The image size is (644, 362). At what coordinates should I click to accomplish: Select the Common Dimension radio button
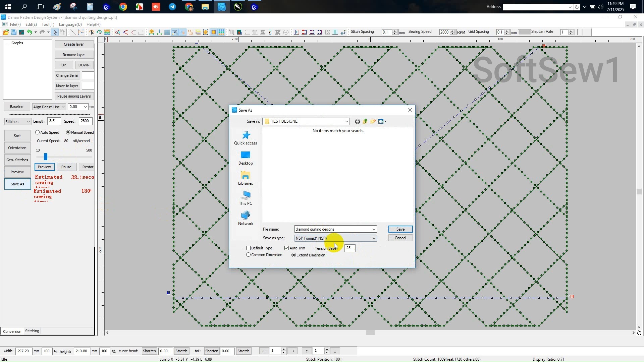[249, 255]
